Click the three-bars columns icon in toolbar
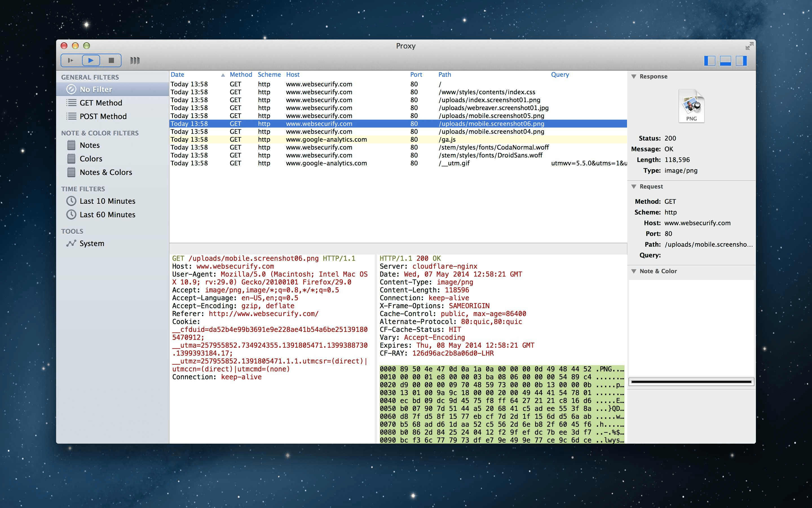Image resolution: width=812 pixels, height=508 pixels. (135, 60)
